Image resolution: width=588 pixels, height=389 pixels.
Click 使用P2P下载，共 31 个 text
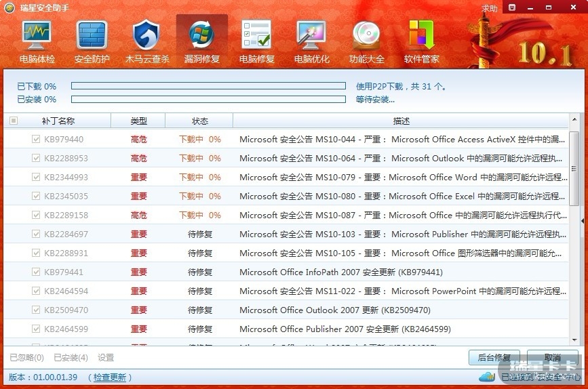(401, 87)
